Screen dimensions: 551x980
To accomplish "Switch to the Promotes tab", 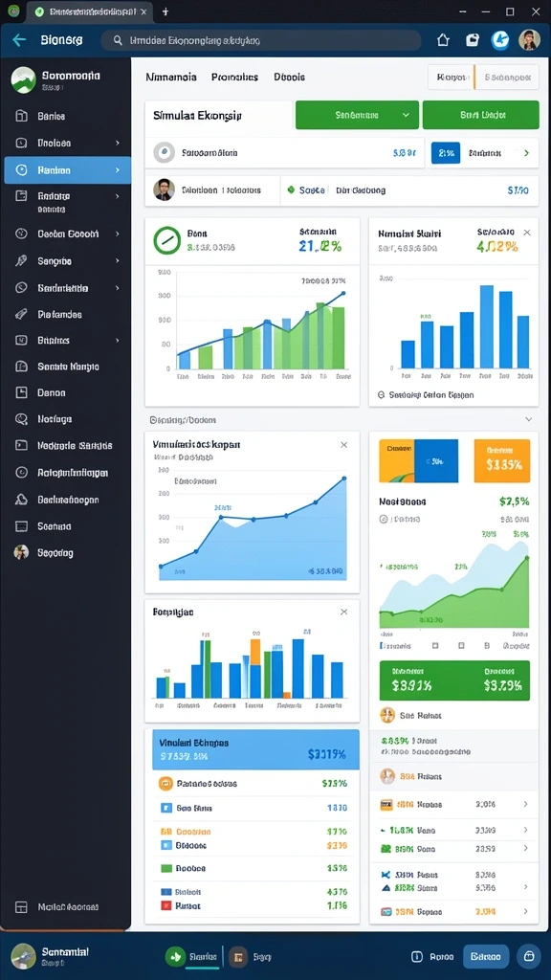I will click(235, 77).
